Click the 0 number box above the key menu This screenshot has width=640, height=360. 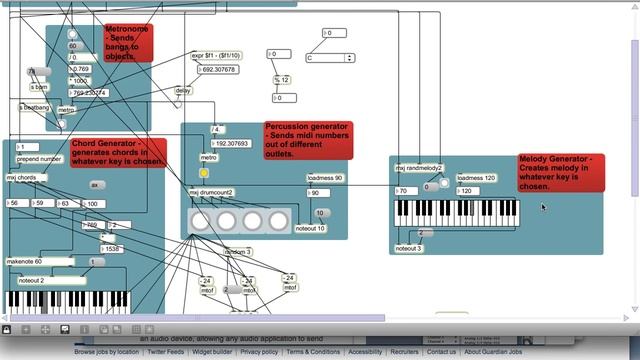click(334, 33)
